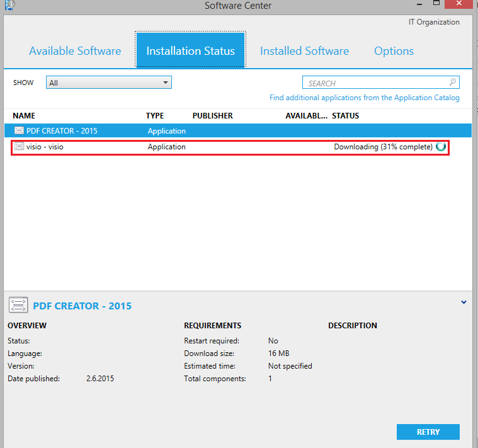This screenshot has width=478, height=448.
Task: Click the Estimated time value Not specified
Action: [x=290, y=366]
